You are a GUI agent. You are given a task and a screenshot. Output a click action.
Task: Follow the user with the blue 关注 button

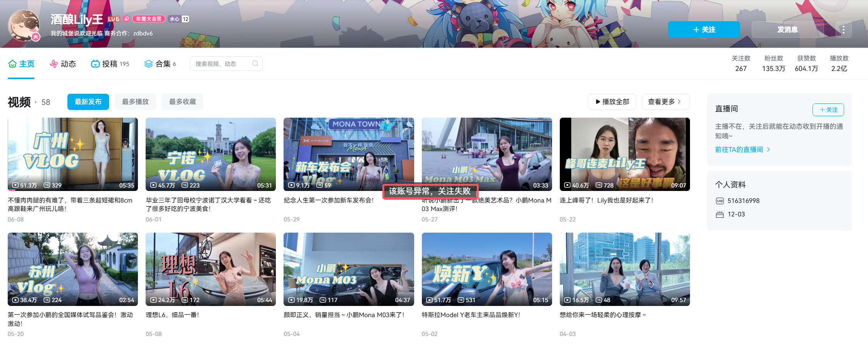(703, 30)
